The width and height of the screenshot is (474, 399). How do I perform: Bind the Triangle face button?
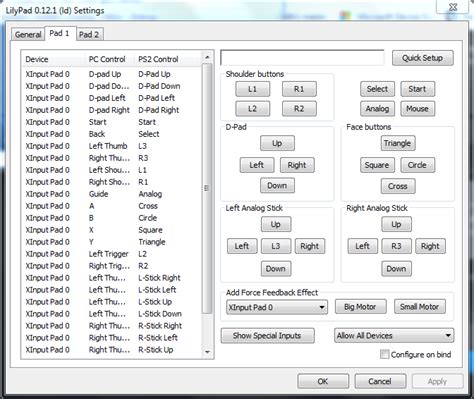click(x=398, y=143)
